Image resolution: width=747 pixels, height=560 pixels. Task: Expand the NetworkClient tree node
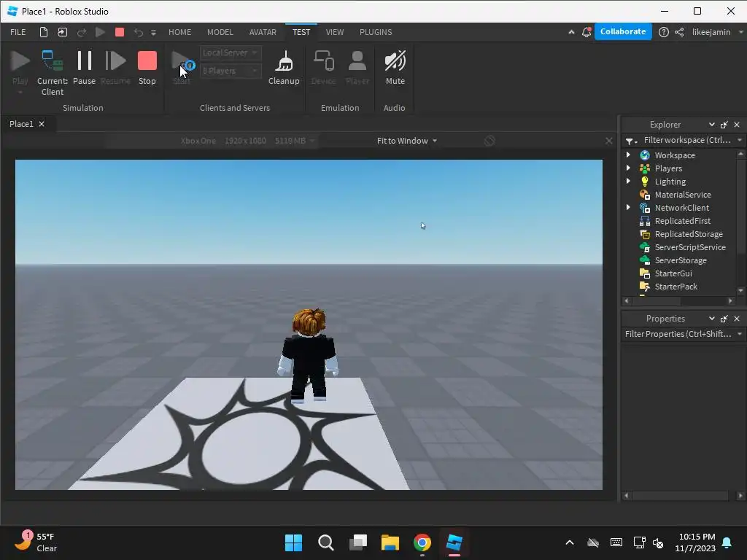(x=628, y=207)
